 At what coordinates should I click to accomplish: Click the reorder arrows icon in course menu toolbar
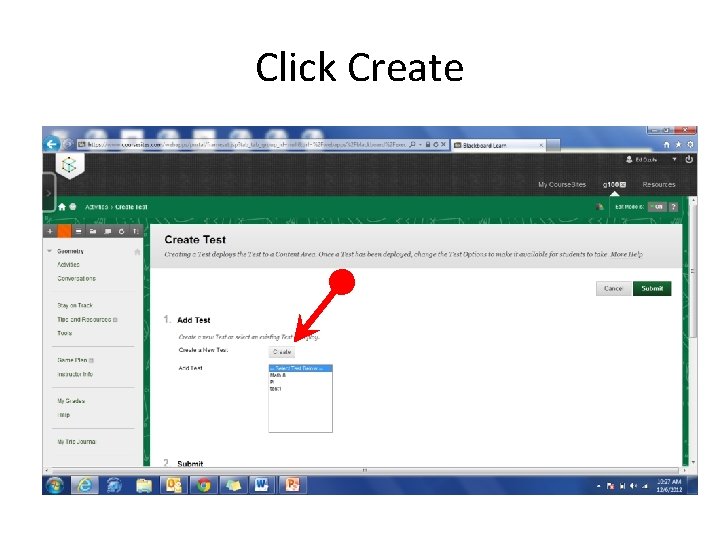tap(135, 231)
